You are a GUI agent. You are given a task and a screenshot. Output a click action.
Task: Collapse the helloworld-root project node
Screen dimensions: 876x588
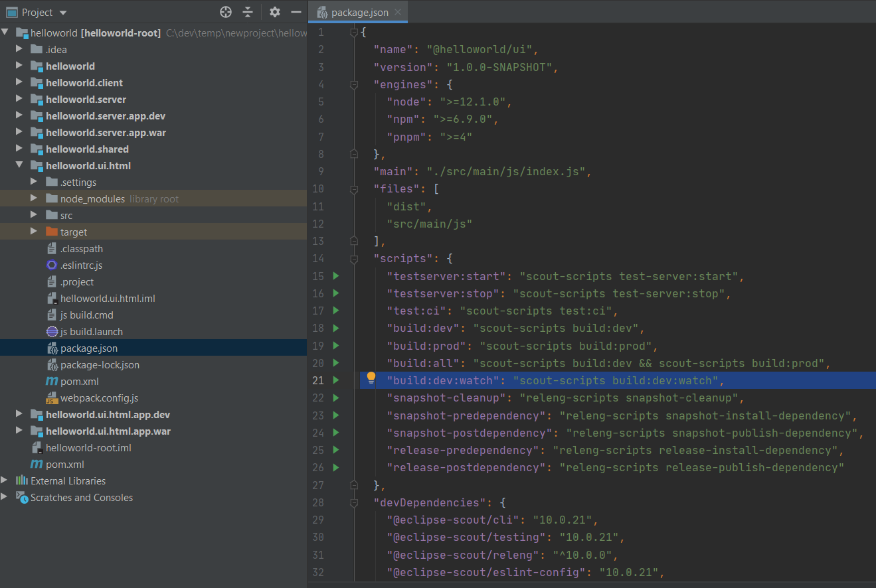pyautogui.click(x=5, y=33)
